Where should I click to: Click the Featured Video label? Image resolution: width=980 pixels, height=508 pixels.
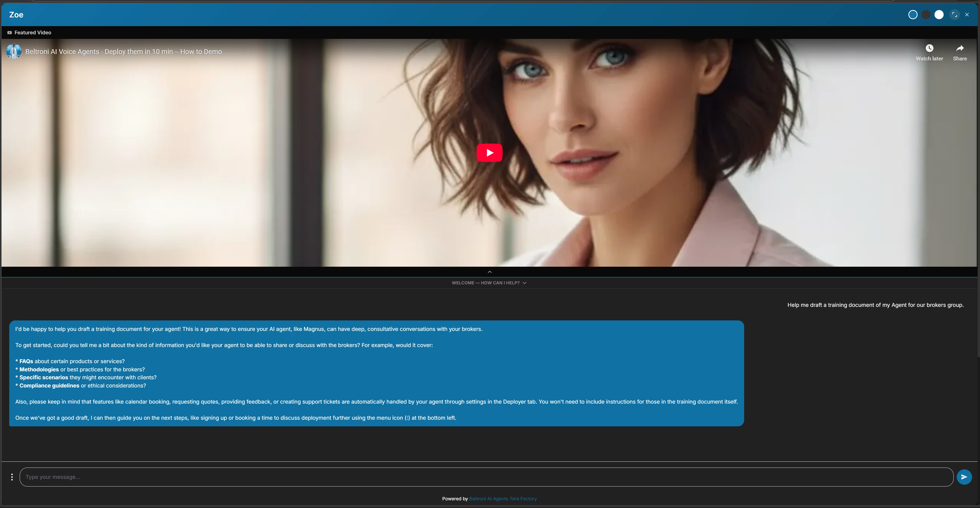click(33, 32)
